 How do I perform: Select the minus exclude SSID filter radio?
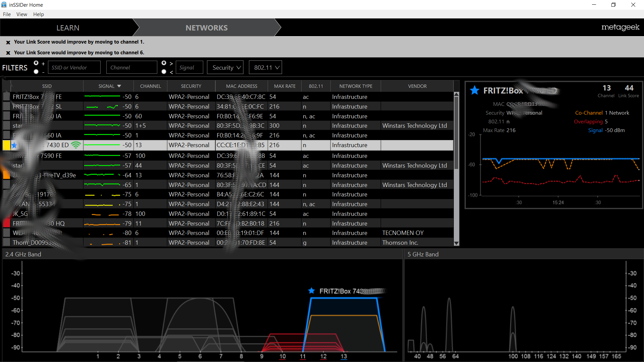click(x=36, y=72)
